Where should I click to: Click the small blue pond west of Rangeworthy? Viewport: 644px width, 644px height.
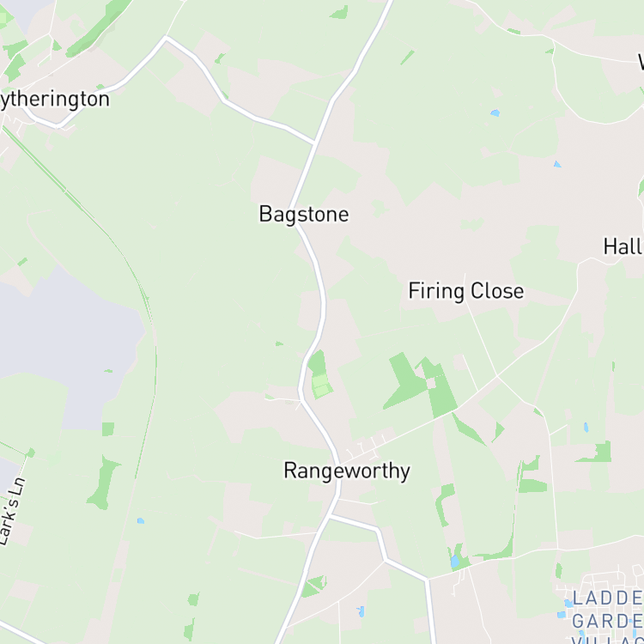[x=141, y=521]
